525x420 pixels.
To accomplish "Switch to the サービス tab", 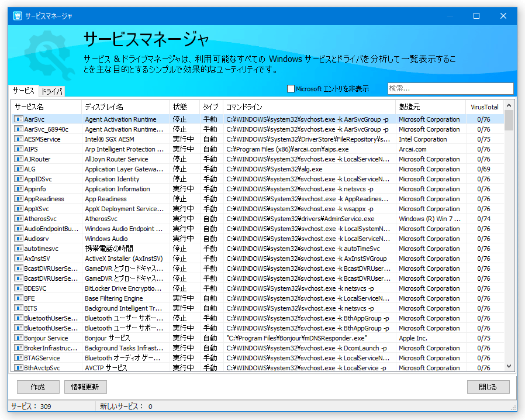I will click(23, 91).
